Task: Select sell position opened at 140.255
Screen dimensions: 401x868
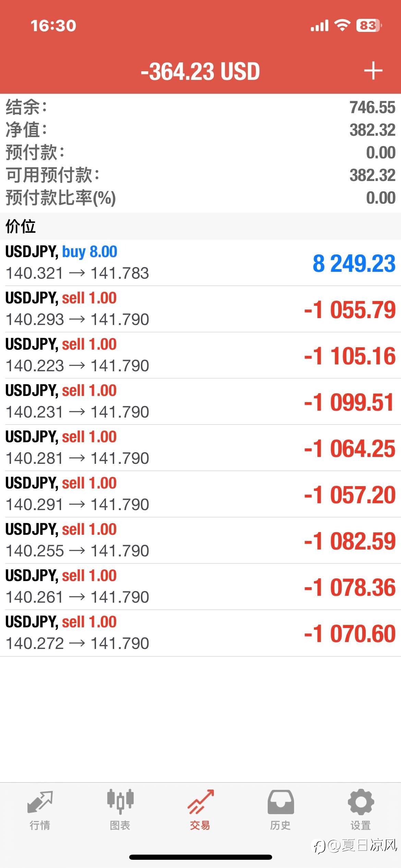Action: [200, 540]
